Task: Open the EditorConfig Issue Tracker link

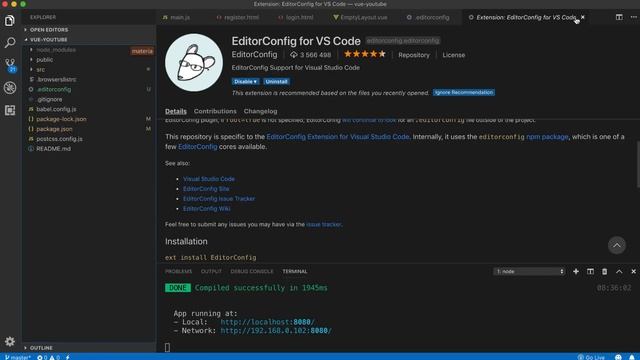Action: [x=219, y=198]
